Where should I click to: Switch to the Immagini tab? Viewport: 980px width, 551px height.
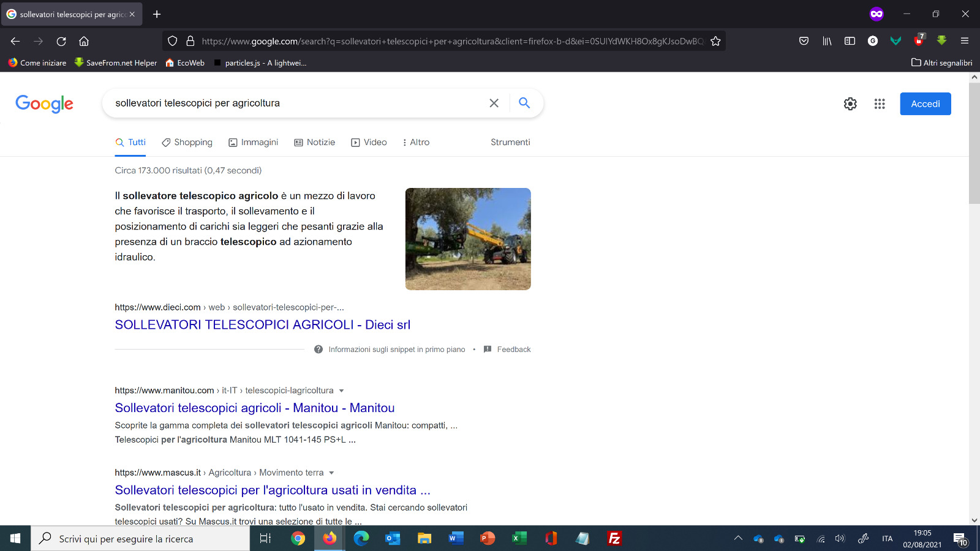tap(253, 142)
